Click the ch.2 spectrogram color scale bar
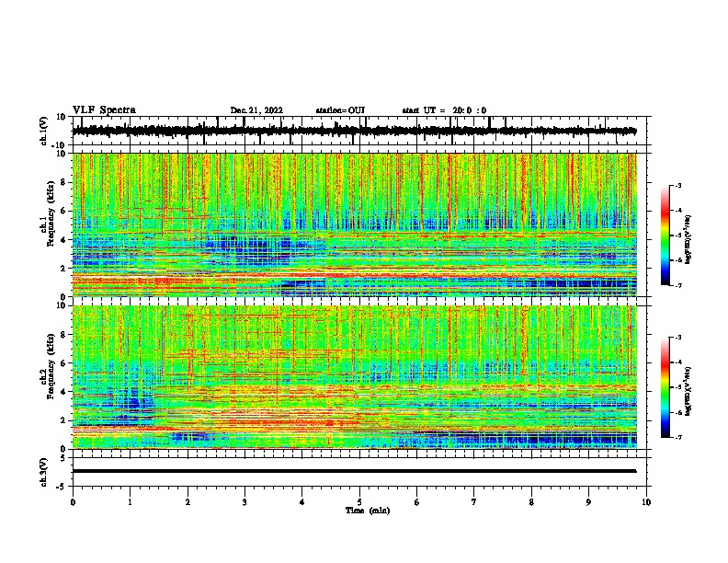The image size is (728, 563). 665,387
